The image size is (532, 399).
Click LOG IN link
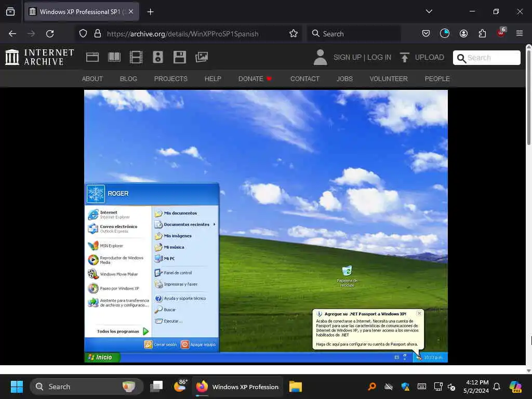[x=379, y=57]
